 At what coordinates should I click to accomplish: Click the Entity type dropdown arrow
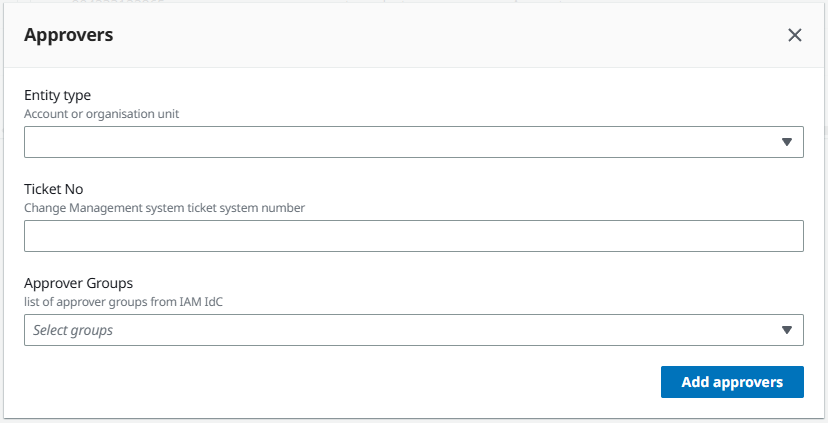[786, 142]
